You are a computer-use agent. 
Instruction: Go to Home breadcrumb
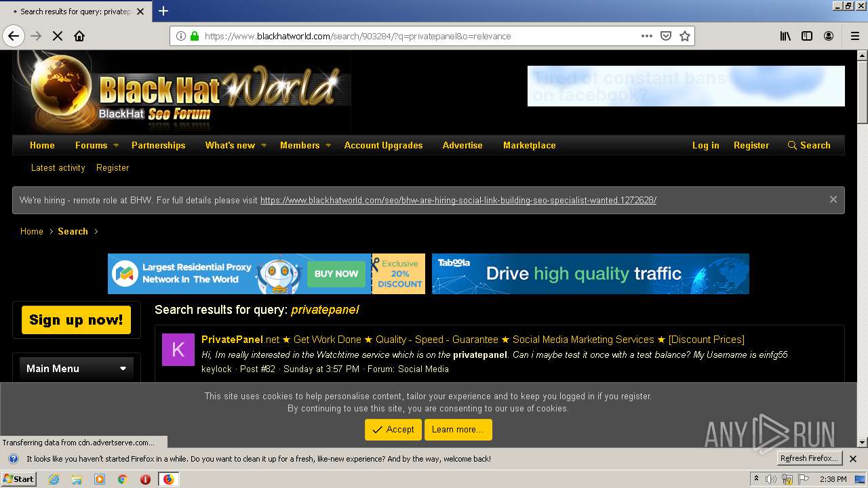[32, 231]
